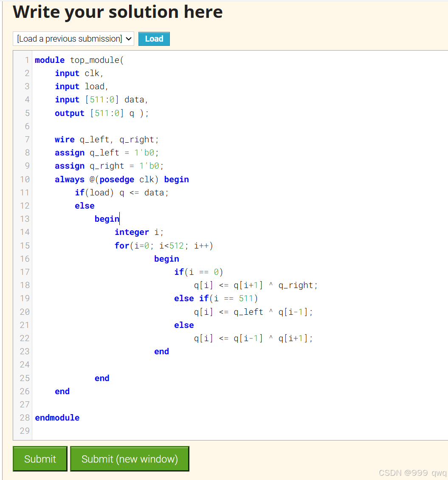Click line number 1
This screenshot has height=480, width=448.
pyautogui.click(x=26, y=60)
